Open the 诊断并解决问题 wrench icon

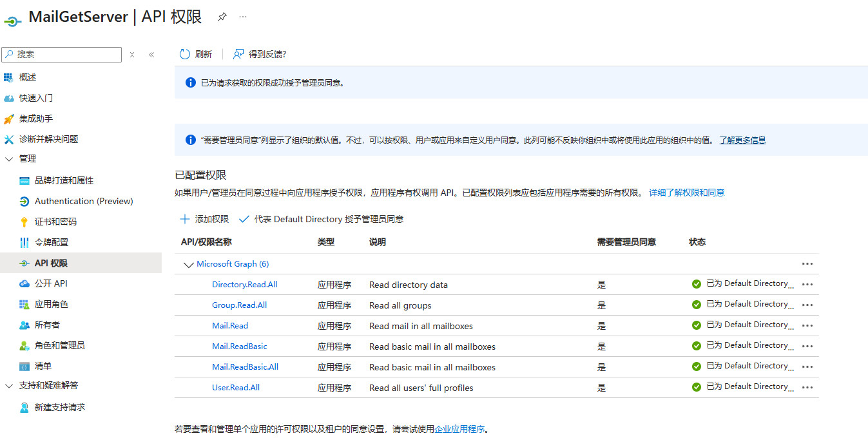tap(8, 139)
